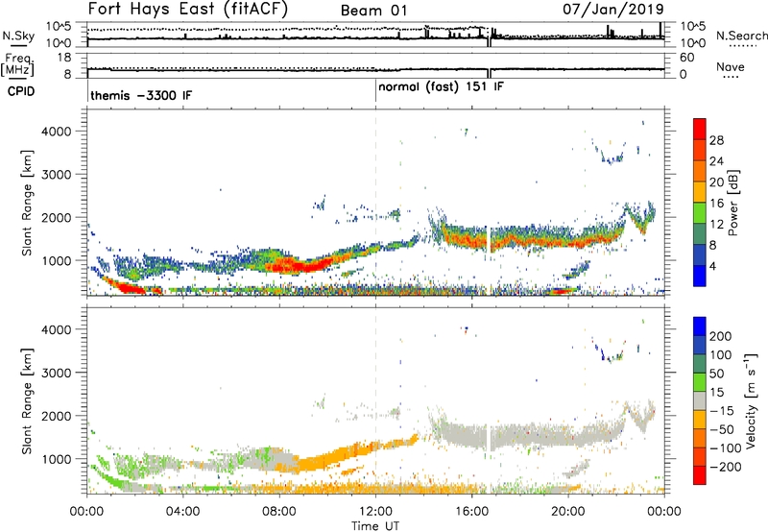Click the 'Beam 01' label
Image resolution: width=768 pixels, height=532 pixels.
coord(373,11)
